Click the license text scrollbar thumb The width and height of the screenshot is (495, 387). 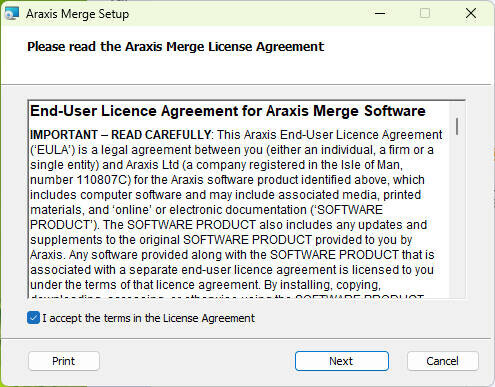457,127
